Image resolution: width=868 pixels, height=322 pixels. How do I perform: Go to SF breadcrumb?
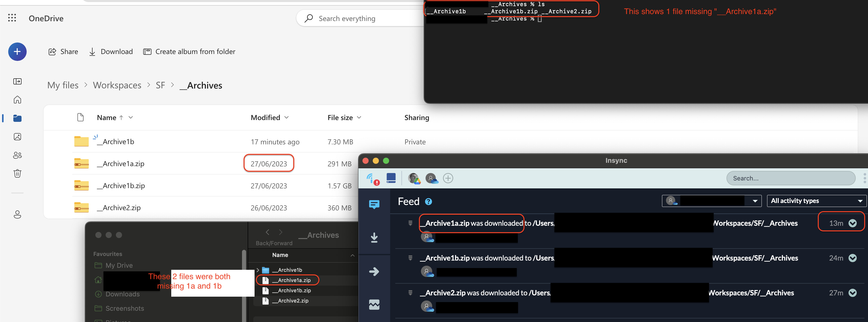coord(160,85)
